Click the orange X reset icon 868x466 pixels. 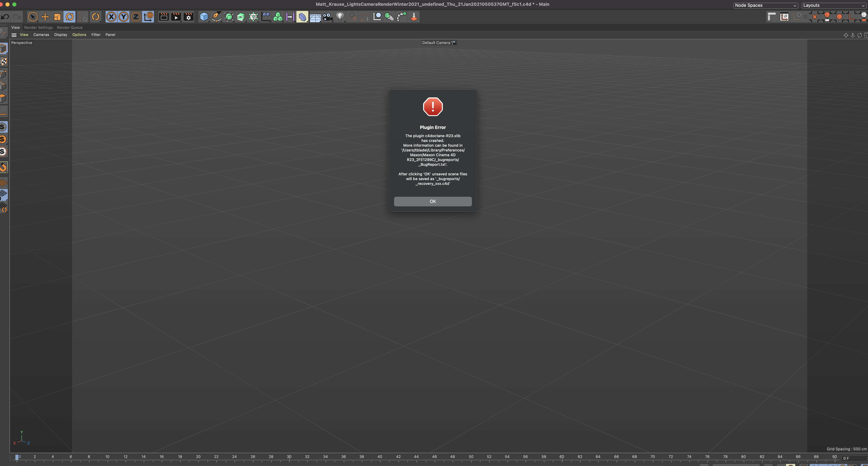coord(815,17)
